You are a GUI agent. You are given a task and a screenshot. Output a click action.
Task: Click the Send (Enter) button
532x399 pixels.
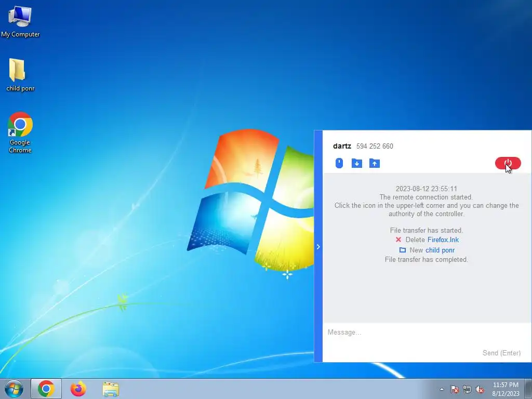click(x=501, y=353)
